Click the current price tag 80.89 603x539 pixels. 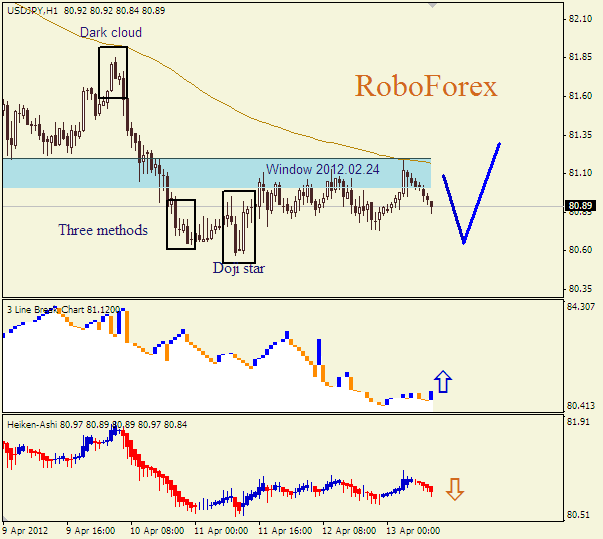581,207
